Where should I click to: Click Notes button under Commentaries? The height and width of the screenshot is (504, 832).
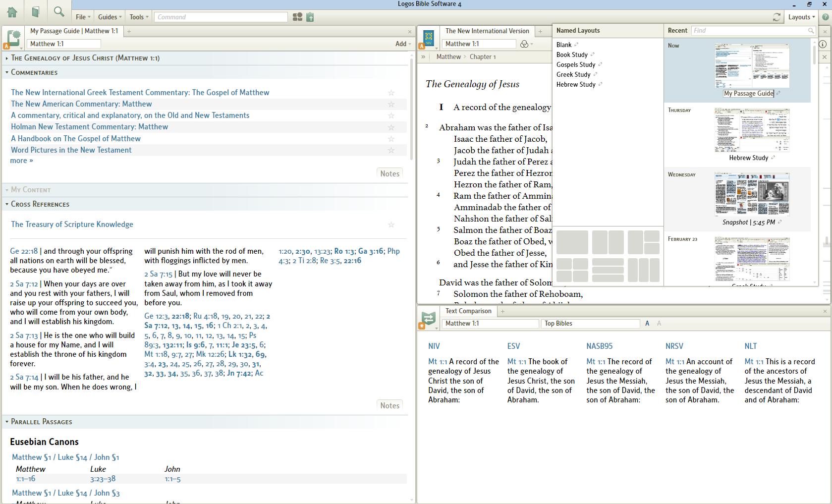click(x=389, y=173)
